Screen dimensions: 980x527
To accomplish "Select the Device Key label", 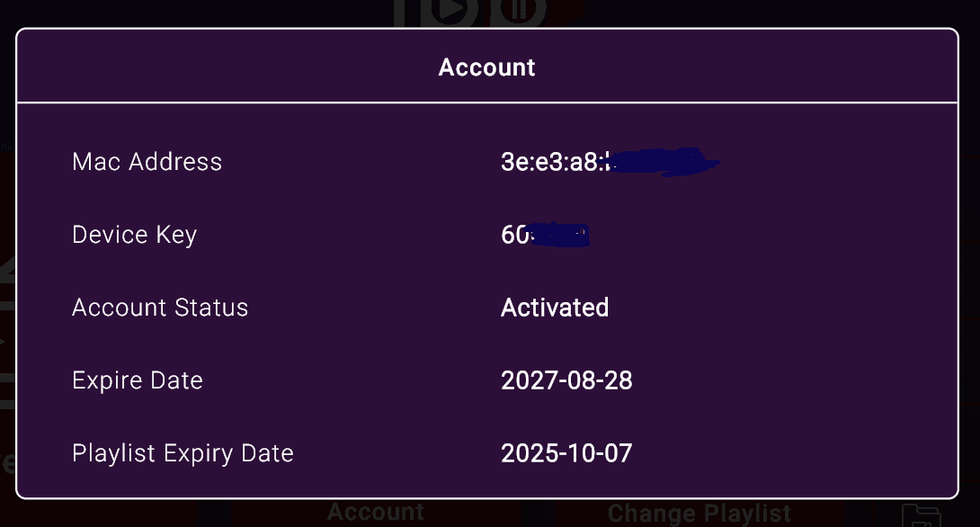I will click(x=134, y=235).
